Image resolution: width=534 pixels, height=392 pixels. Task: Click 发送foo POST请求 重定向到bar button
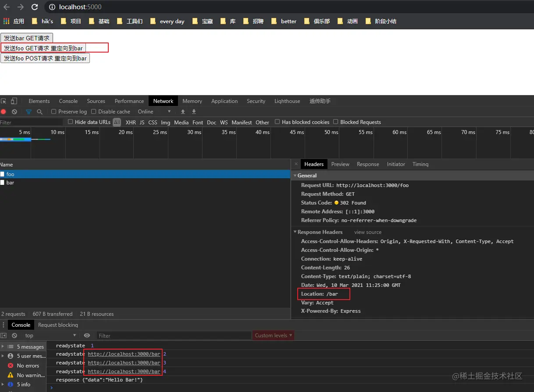tap(45, 58)
